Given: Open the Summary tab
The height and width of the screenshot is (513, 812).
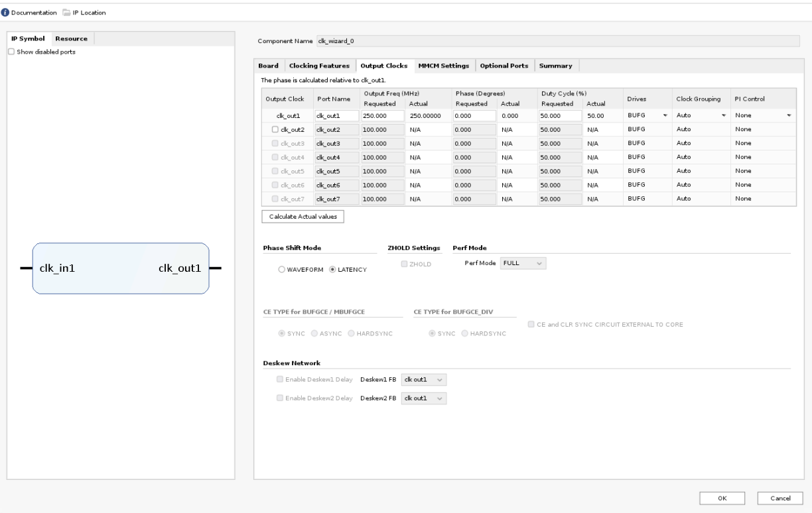Looking at the screenshot, I should pyautogui.click(x=556, y=66).
